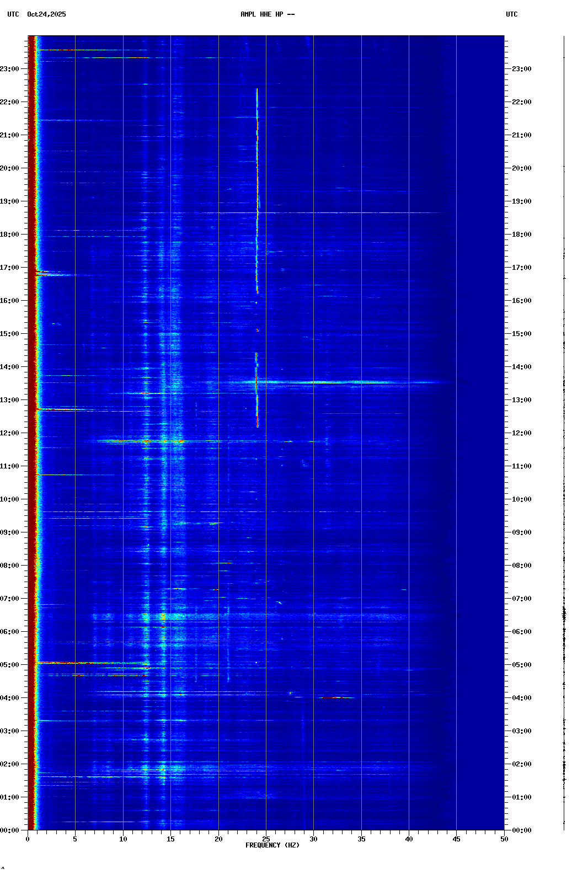Click the 15 tick on frequency axis
This screenshot has width=588, height=874.
[170, 839]
